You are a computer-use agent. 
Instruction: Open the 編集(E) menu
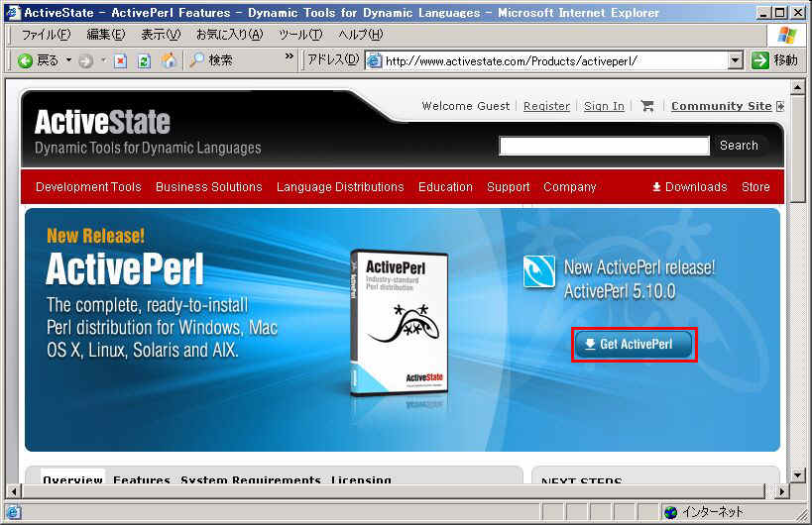click(x=106, y=35)
